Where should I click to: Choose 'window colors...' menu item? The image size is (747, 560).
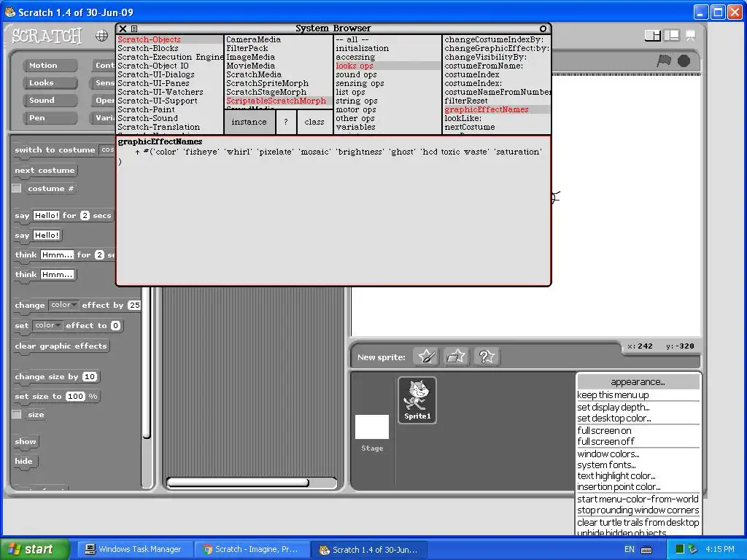point(638,454)
